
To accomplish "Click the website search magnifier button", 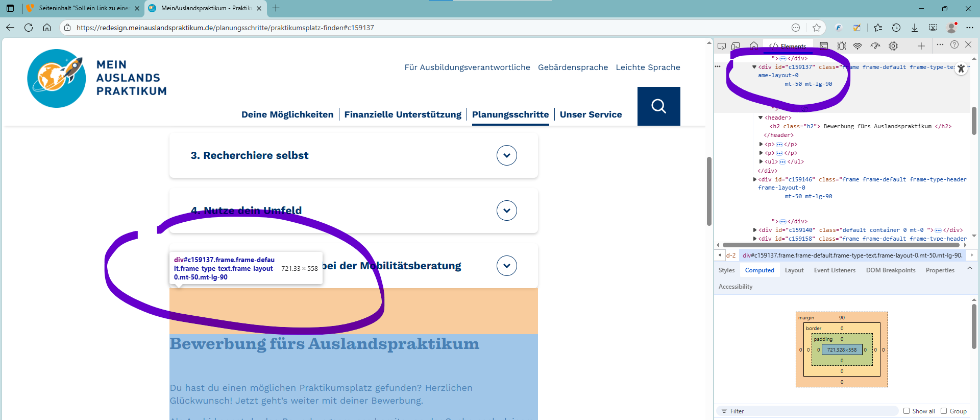I will [x=658, y=106].
